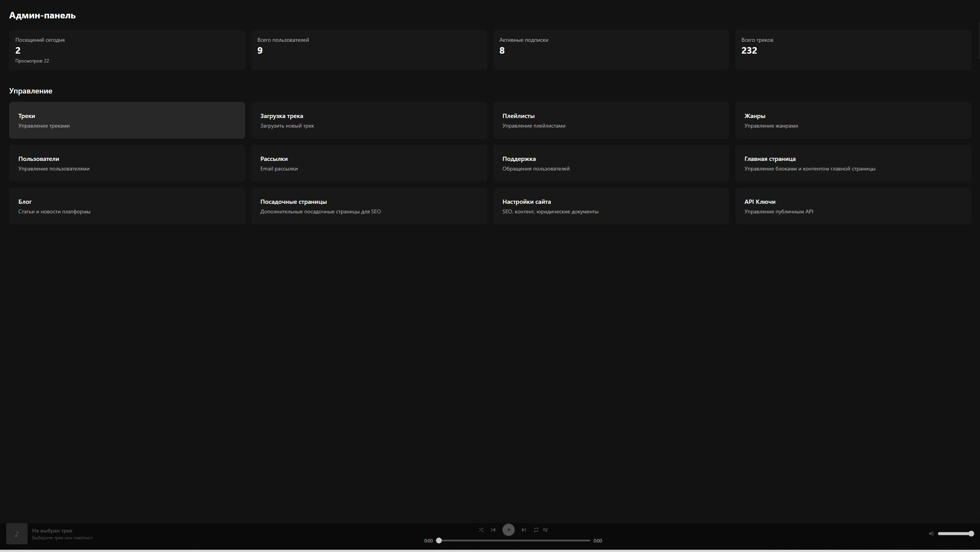Open Загрузка трека card
The image size is (980, 552).
click(369, 120)
